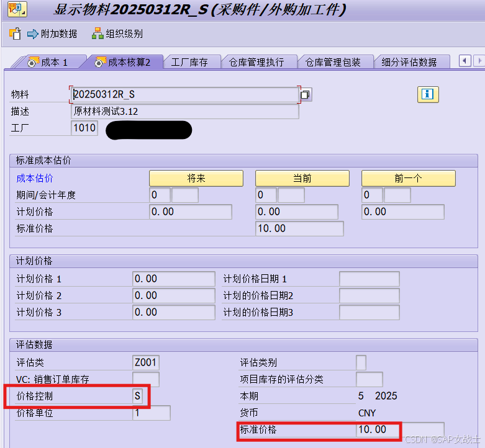This screenshot has height=448, width=485.
Task: Click the 前一个 previous cost estimate button
Action: coord(408,178)
